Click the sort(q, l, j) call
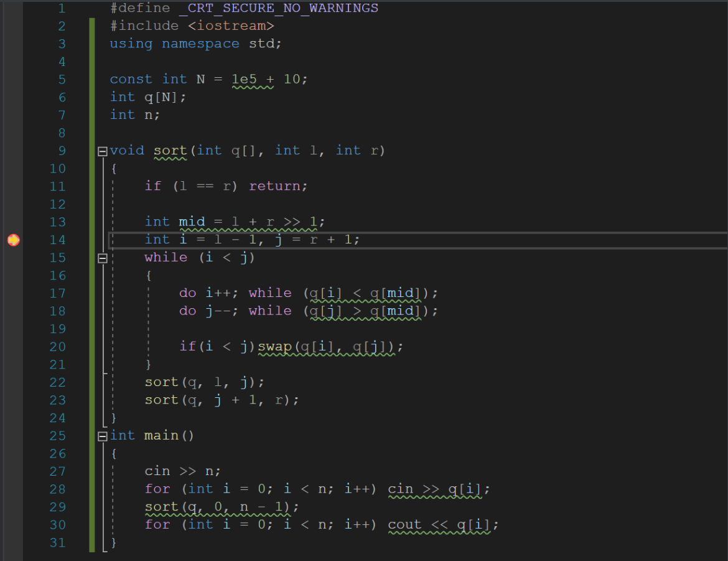This screenshot has width=728, height=561. 200,382
